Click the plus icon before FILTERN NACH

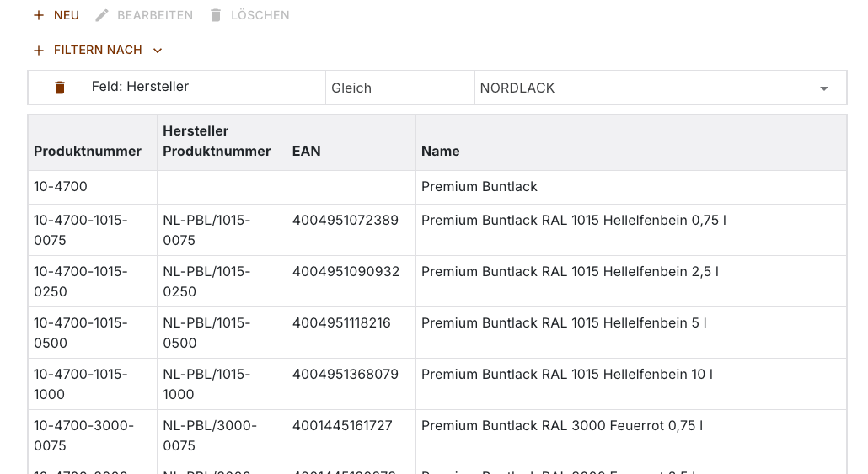[x=39, y=51]
